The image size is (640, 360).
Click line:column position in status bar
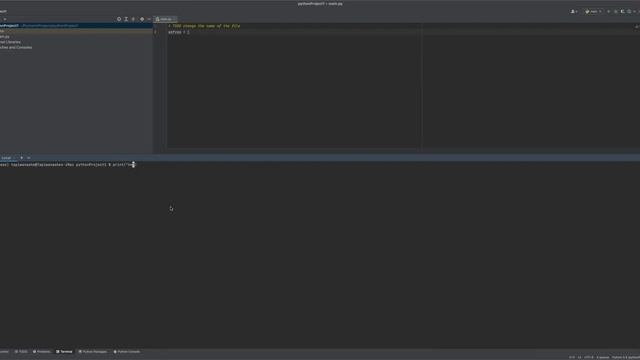(x=572, y=358)
